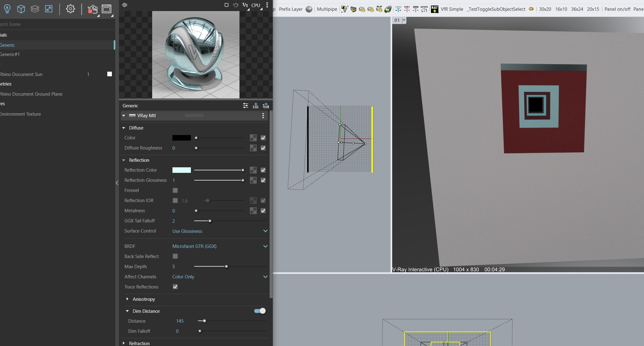Viewport: 644px width, 346px height.
Task: Click the Multipipe toolbar button
Action: (x=327, y=9)
